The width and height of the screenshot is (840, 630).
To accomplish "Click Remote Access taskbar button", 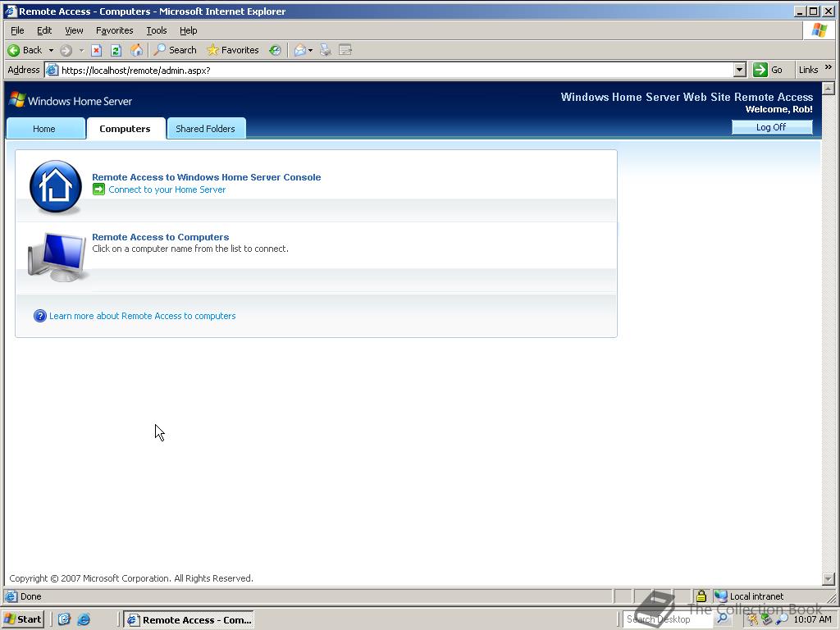I will coord(189,620).
